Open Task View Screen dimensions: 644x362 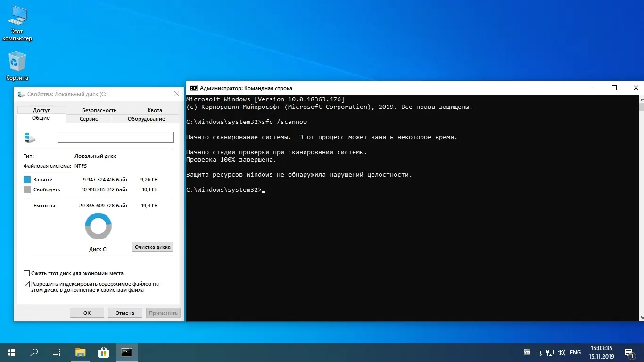pyautogui.click(x=56, y=352)
